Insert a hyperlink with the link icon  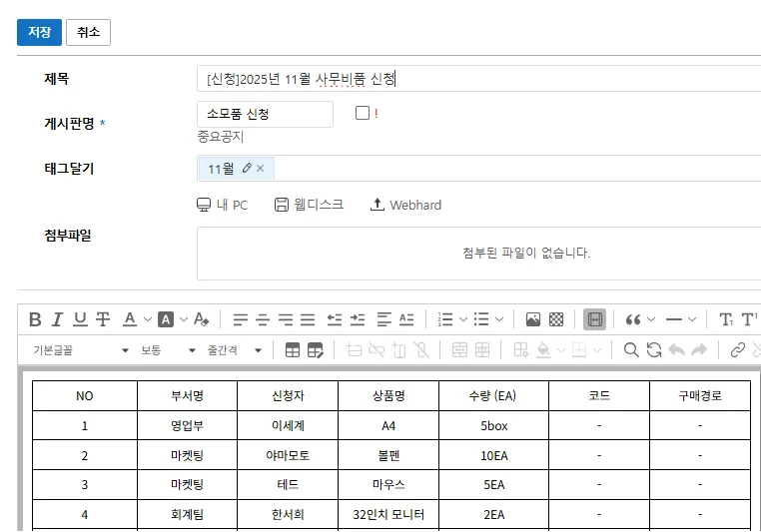pos(738,350)
